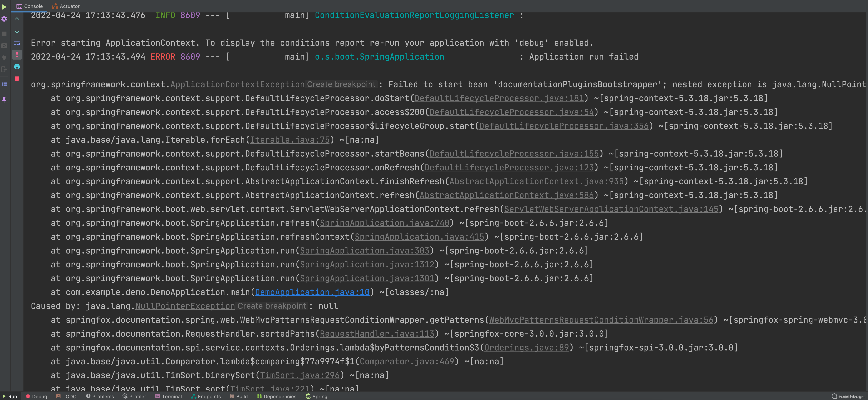The width and height of the screenshot is (868, 400).
Task: Open the SpringApplication.java:740 stack trace link
Action: (384, 223)
